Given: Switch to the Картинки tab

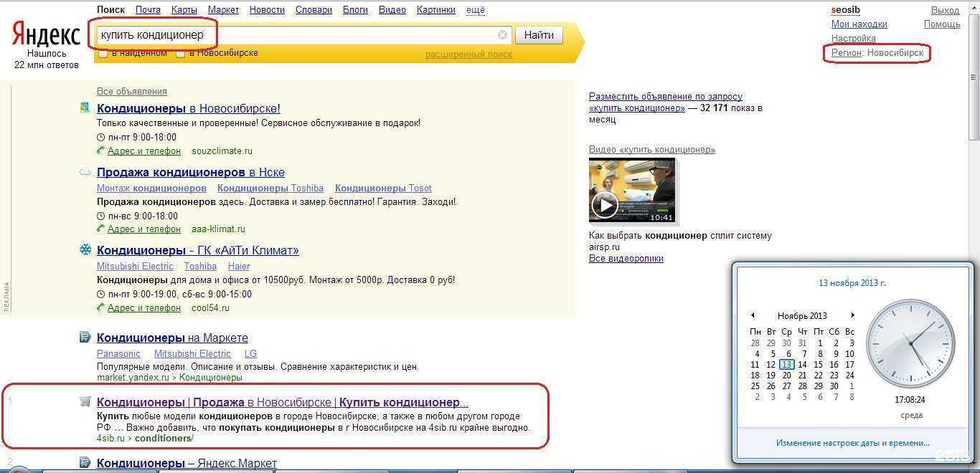Looking at the screenshot, I should click(x=436, y=10).
